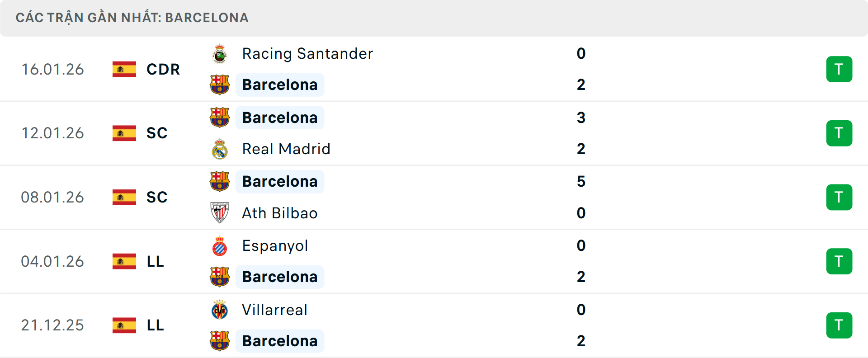Toggle the T result indicator for the Espanyol match
The height and width of the screenshot is (358, 868).
(x=840, y=261)
